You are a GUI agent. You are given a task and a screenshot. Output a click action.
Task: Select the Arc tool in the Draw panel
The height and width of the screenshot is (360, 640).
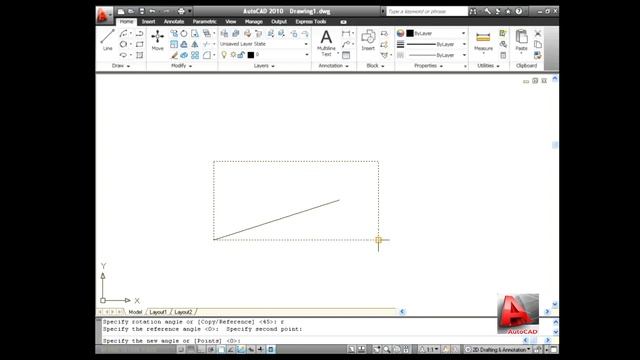click(123, 33)
